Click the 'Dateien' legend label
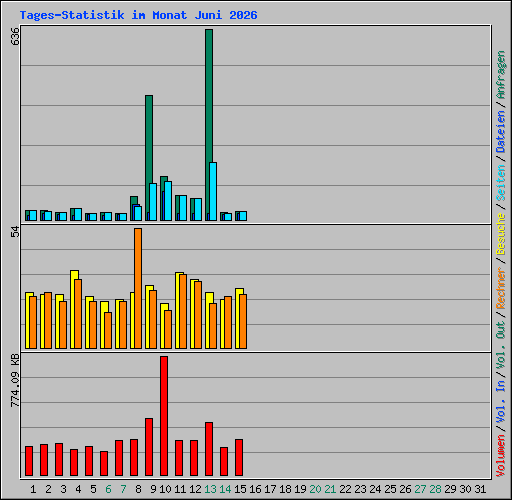This screenshot has height=500, width=512. [x=501, y=132]
